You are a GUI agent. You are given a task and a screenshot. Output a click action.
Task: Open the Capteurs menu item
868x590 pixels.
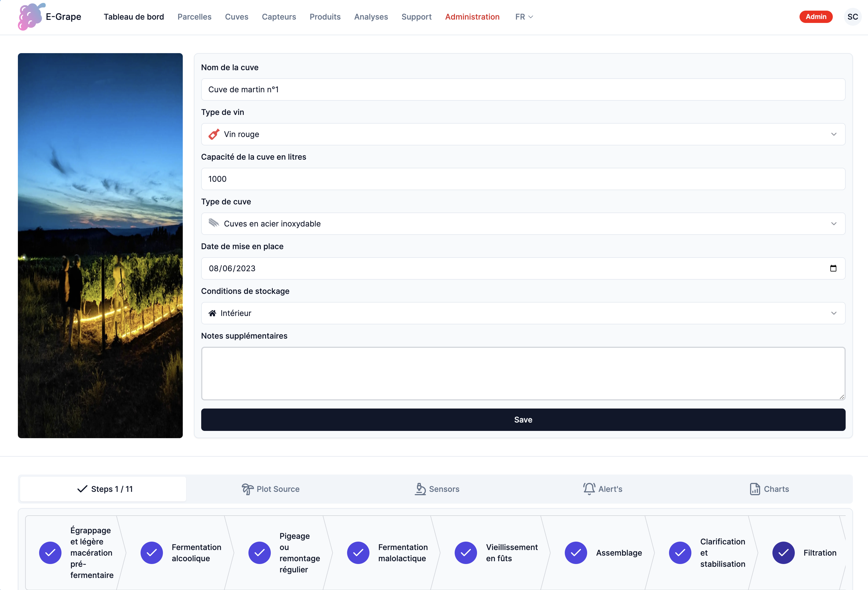point(279,17)
